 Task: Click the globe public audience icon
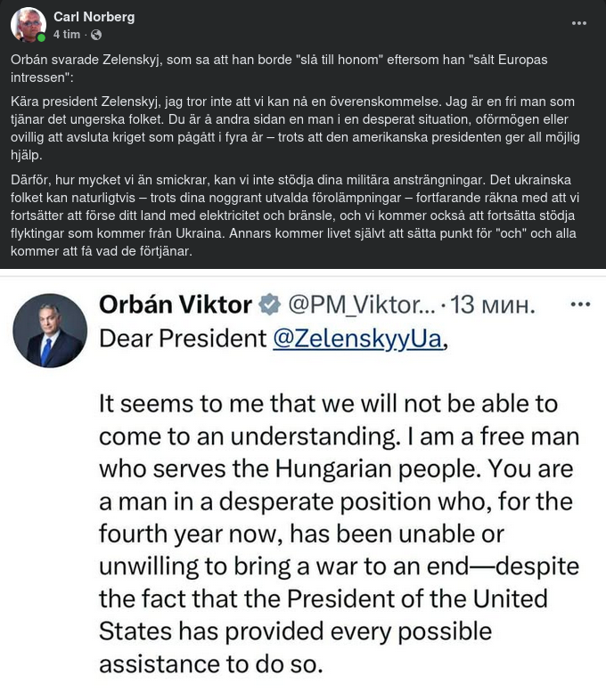(96, 35)
